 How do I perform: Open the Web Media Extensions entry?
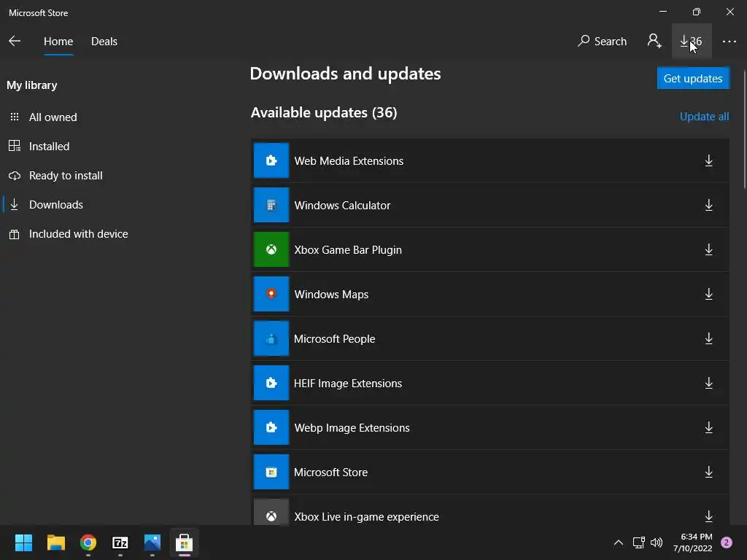pyautogui.click(x=490, y=161)
